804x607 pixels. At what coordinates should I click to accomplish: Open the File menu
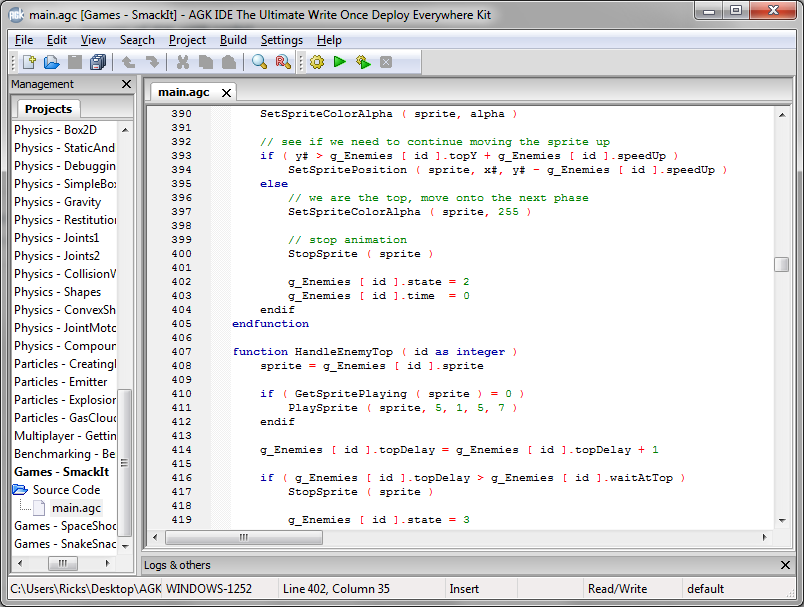point(24,40)
